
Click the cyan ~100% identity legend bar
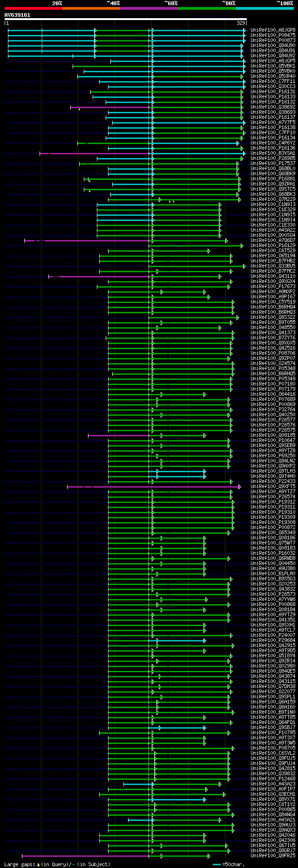(x=264, y=8)
